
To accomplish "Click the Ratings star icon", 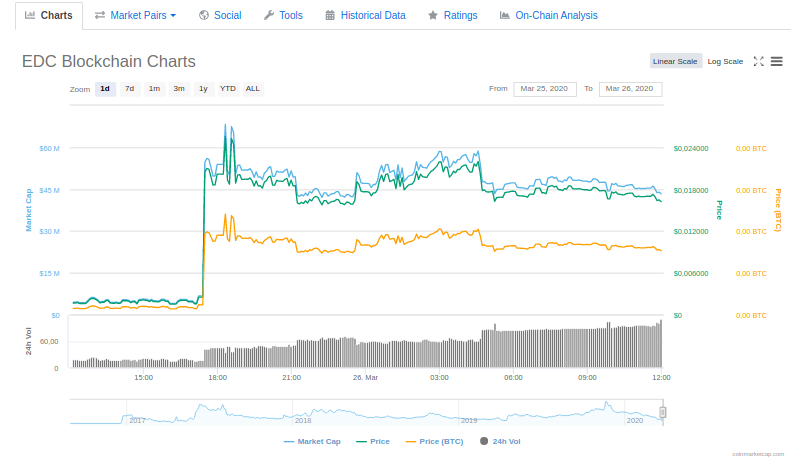I will [433, 15].
